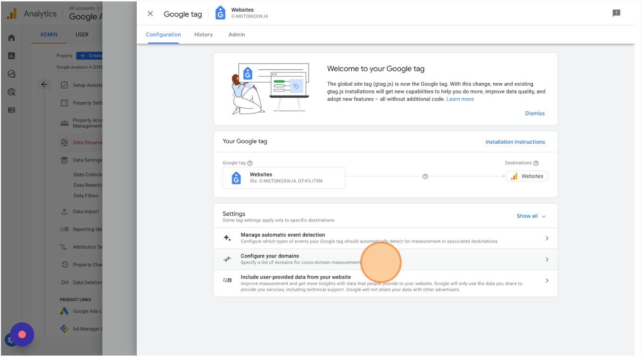The width and height of the screenshot is (644, 357).
Task: Switch to the Admin tab
Action: 237,35
